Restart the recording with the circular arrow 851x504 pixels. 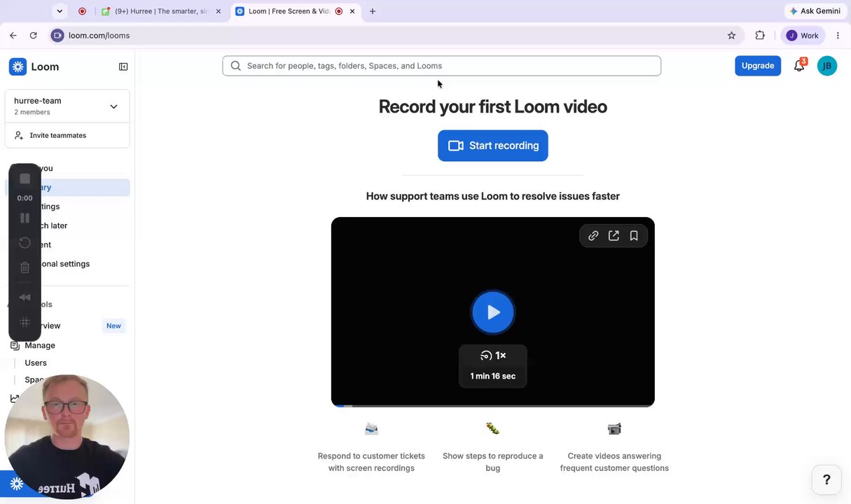[25, 243]
